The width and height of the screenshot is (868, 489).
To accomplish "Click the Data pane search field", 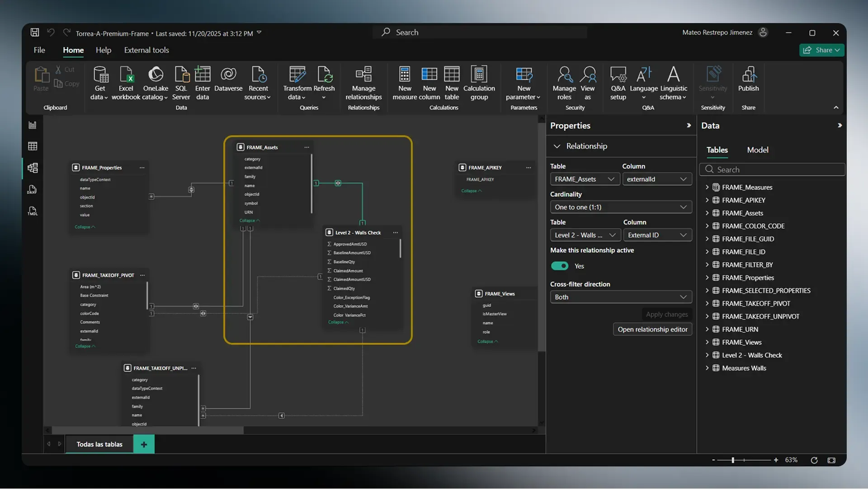I will (772, 169).
